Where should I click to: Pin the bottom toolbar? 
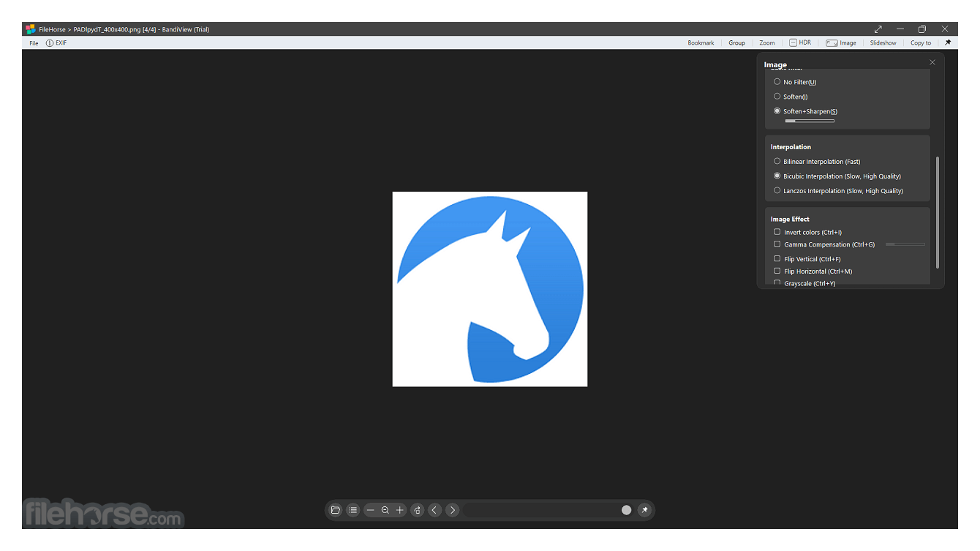[x=644, y=510]
